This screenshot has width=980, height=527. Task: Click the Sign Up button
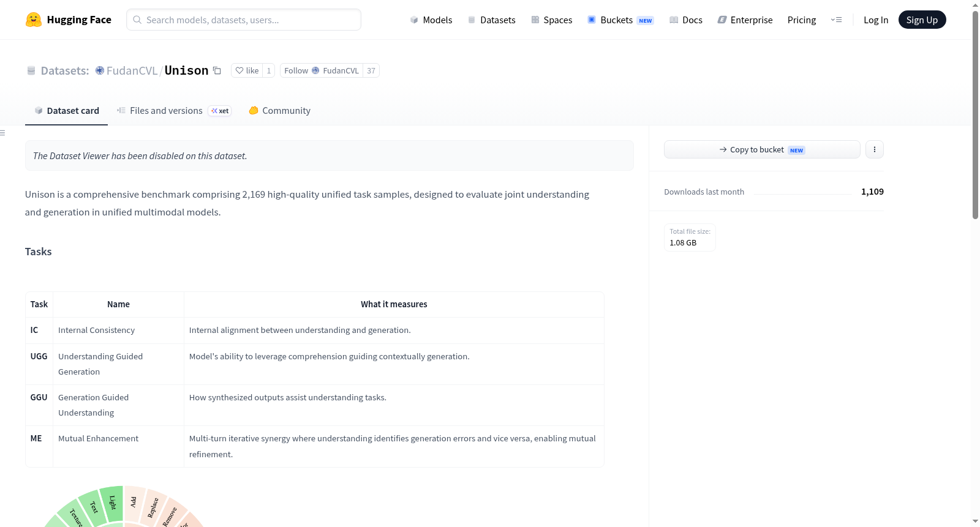922,20
